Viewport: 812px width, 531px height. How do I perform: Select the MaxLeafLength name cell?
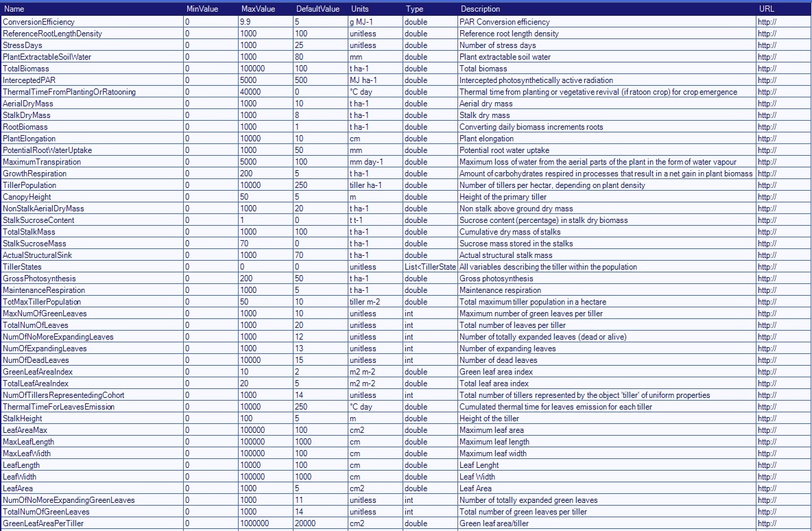[x=92, y=441]
